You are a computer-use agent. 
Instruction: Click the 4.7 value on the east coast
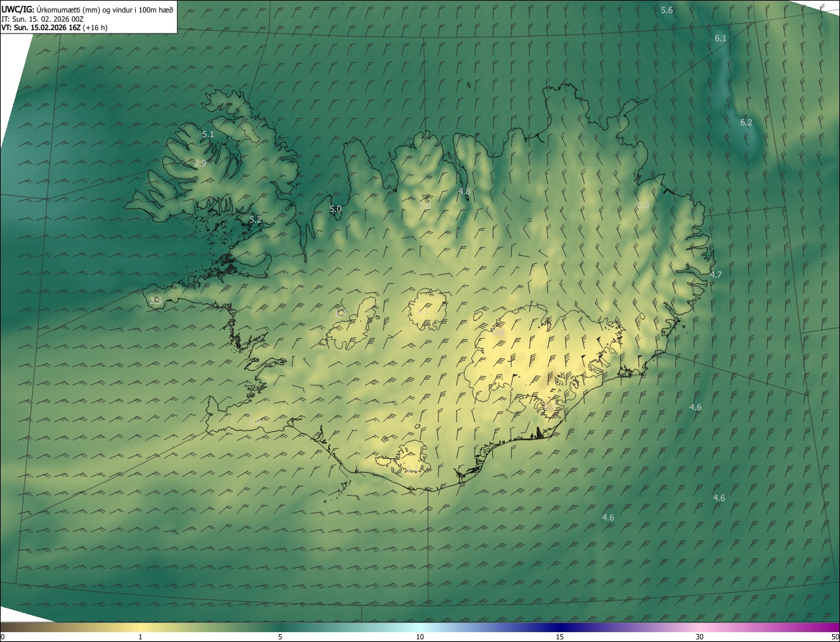[715, 275]
